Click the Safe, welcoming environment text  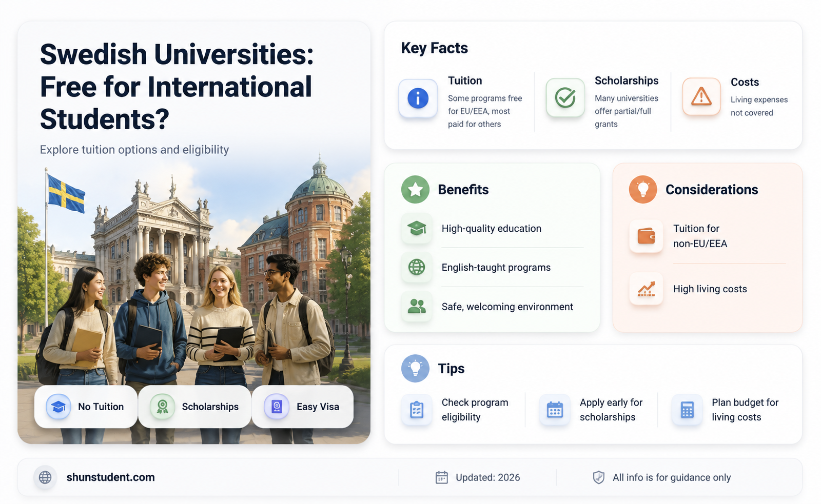[507, 307]
